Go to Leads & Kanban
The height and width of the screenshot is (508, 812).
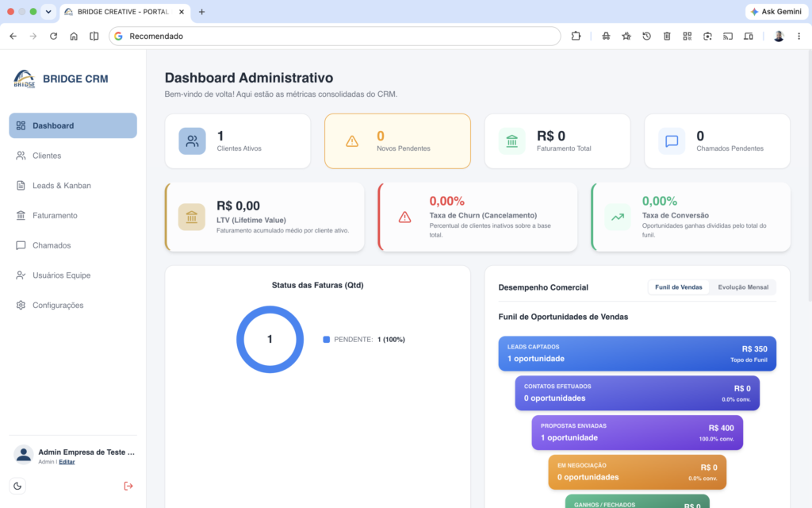pos(73,186)
